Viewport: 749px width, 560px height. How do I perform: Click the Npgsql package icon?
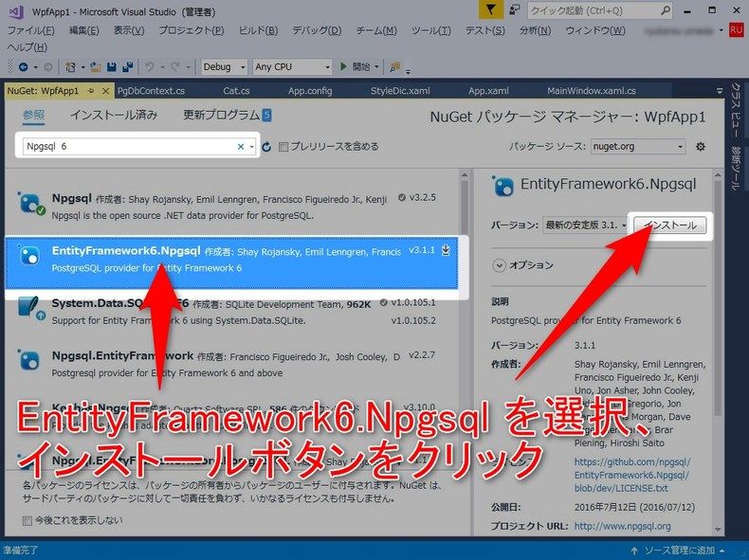31,204
